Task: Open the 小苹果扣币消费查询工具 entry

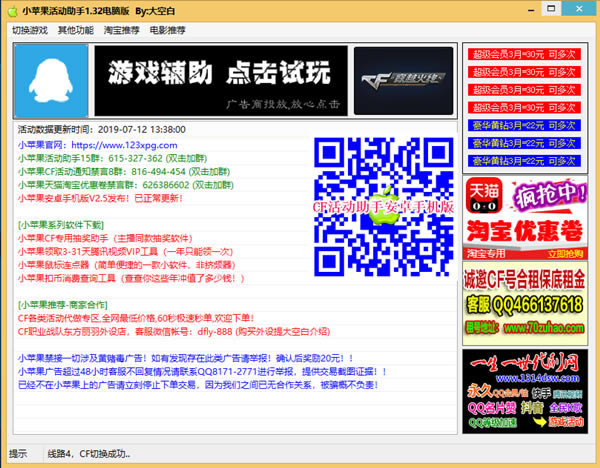Action: pyautogui.click(x=131, y=279)
